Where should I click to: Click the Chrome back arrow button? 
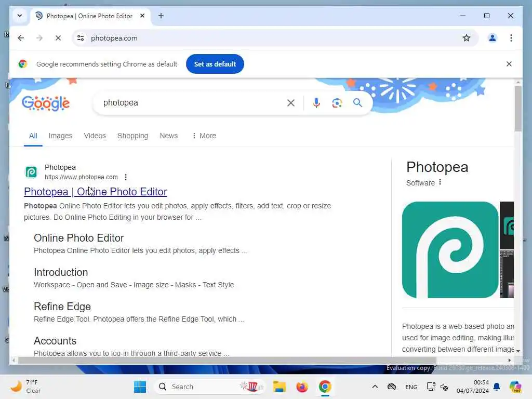pos(21,38)
